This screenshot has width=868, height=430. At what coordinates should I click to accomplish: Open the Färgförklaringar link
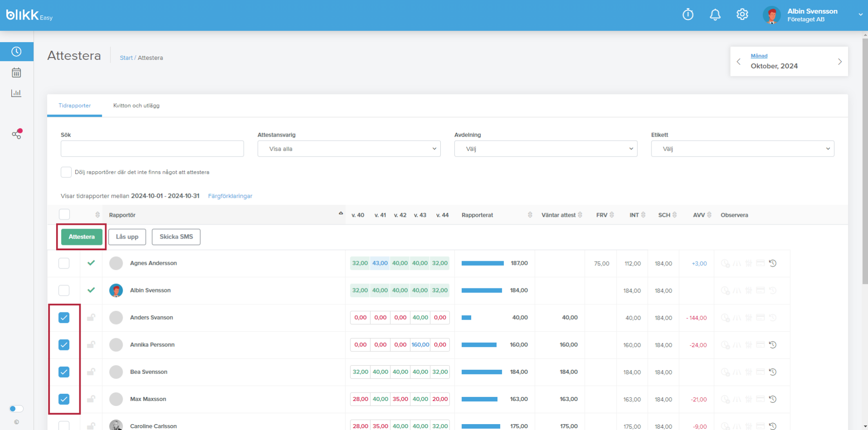click(230, 196)
